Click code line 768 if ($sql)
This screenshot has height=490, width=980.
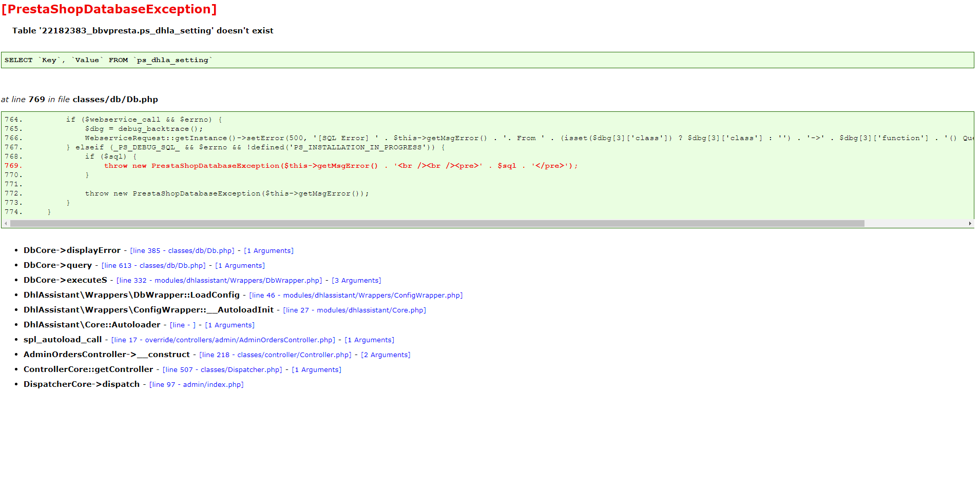coord(110,156)
